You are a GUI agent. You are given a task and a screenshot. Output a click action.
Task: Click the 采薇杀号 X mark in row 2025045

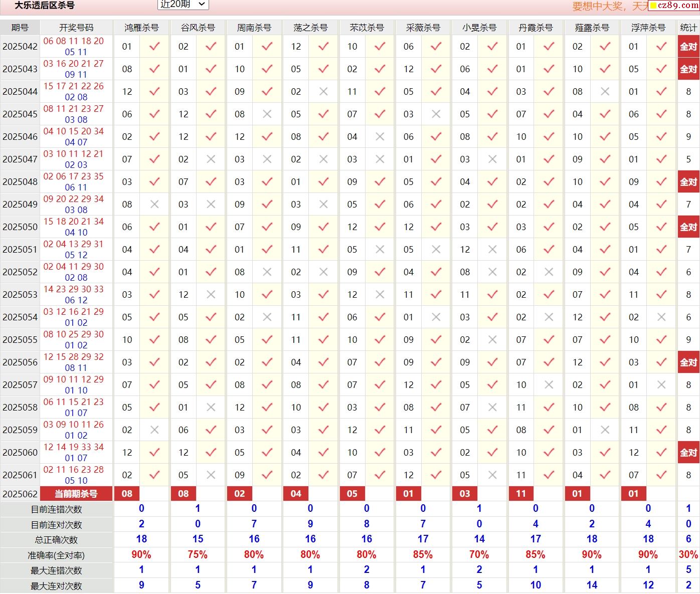(x=436, y=114)
